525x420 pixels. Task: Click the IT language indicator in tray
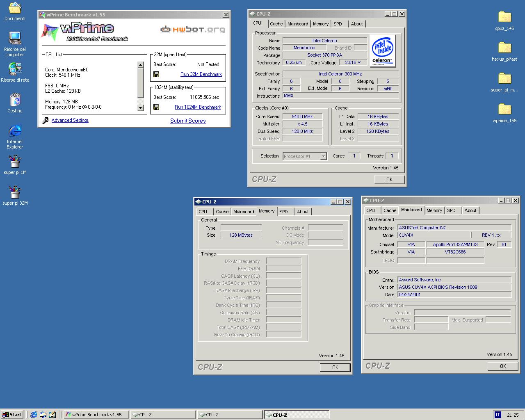click(498, 415)
